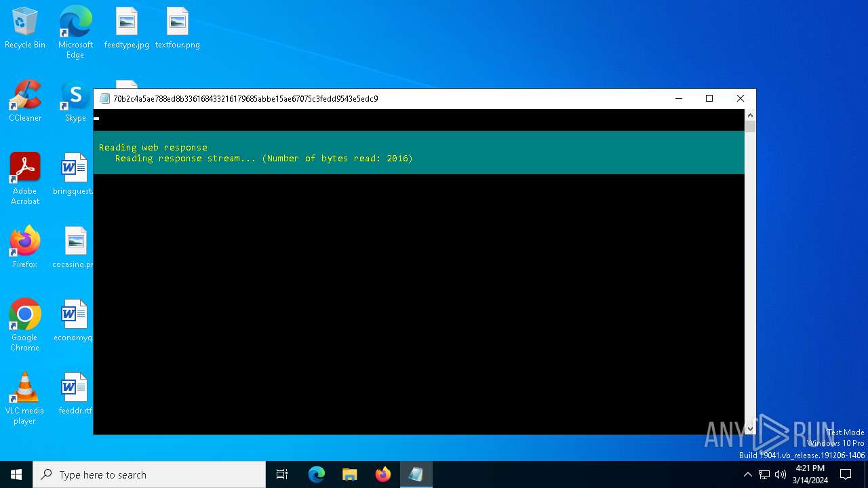Launch Adobe Acrobat from the desktop
This screenshot has width=868, height=488.
(25, 179)
